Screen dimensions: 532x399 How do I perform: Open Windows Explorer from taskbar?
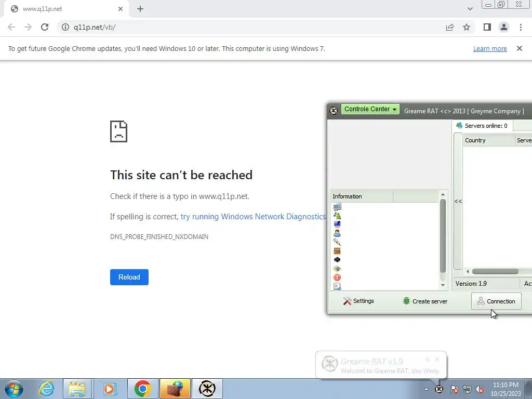pos(77,389)
